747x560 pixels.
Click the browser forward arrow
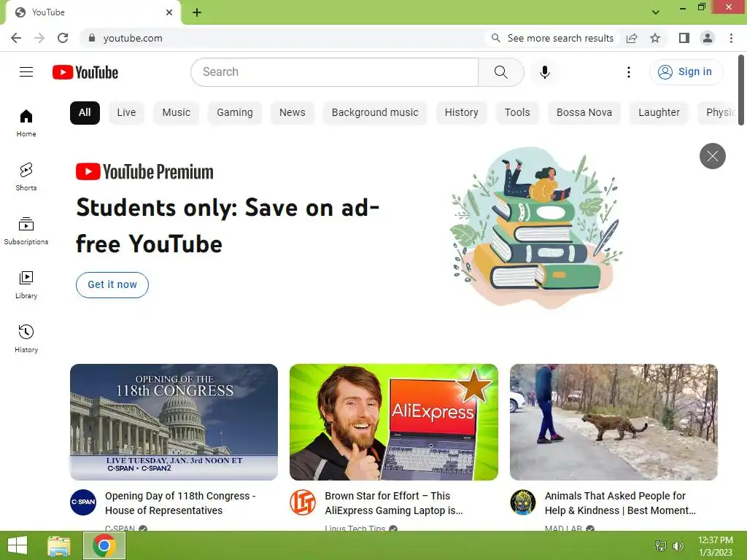point(39,38)
